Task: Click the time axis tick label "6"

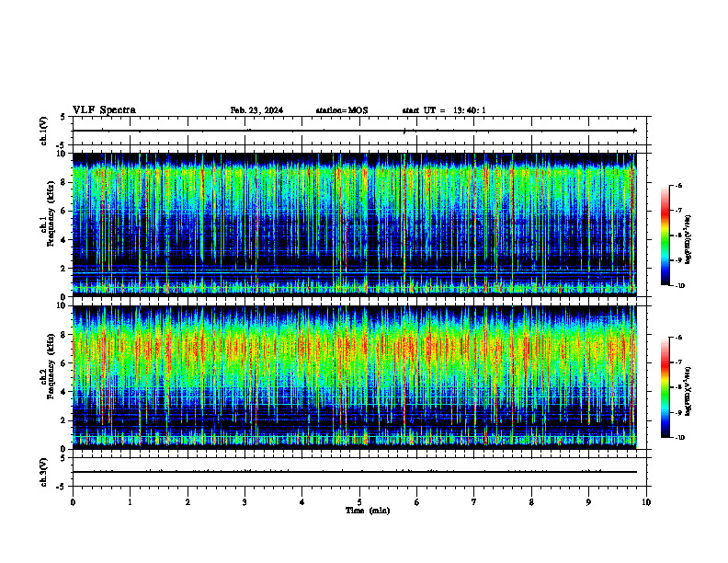Action: (416, 502)
